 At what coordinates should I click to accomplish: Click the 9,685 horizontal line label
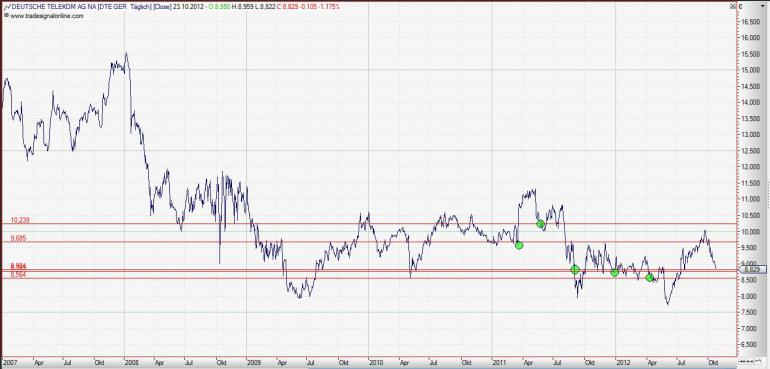(x=19, y=239)
